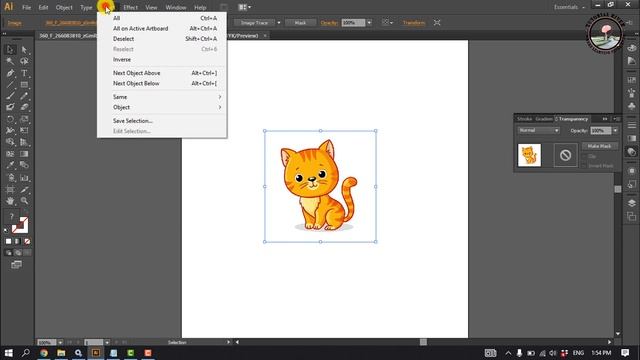This screenshot has height=360, width=640.
Task: Select the Artboard tool
Action: click(10, 190)
